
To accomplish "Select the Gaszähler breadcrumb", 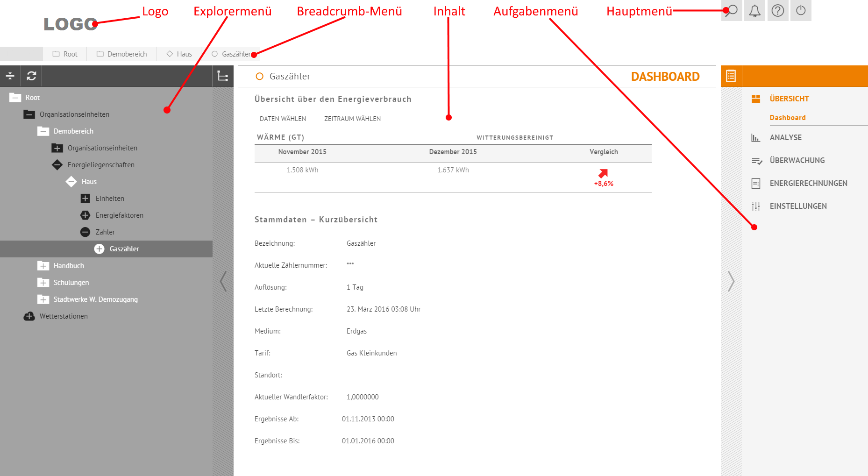I will pyautogui.click(x=231, y=54).
